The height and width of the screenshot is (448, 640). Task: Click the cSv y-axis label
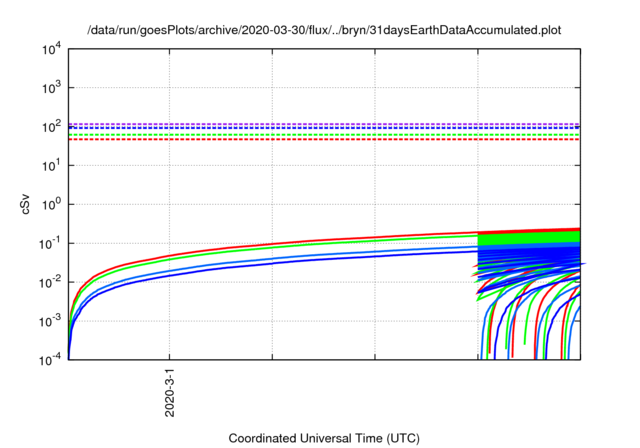tap(25, 206)
